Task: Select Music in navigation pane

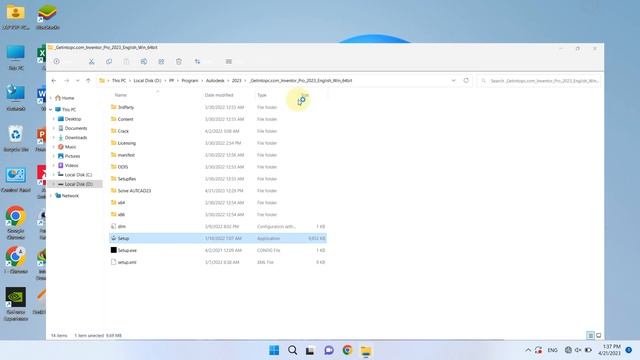Action: pyautogui.click(x=67, y=147)
